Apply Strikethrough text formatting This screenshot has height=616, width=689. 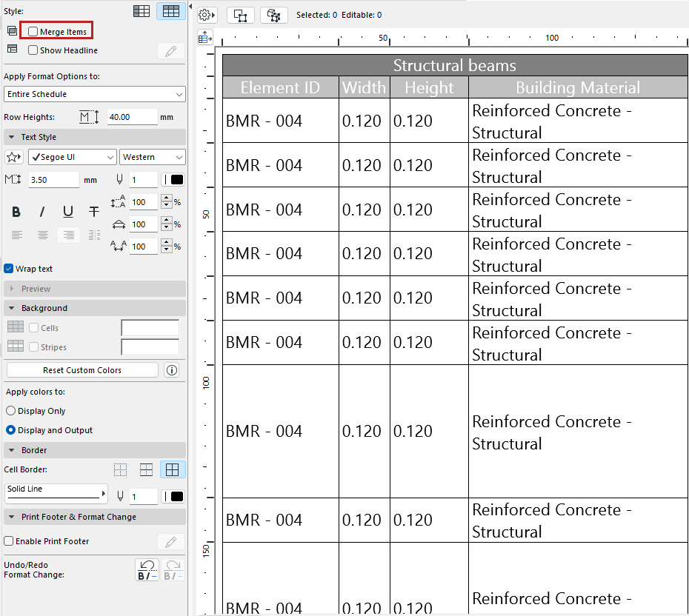tap(94, 212)
